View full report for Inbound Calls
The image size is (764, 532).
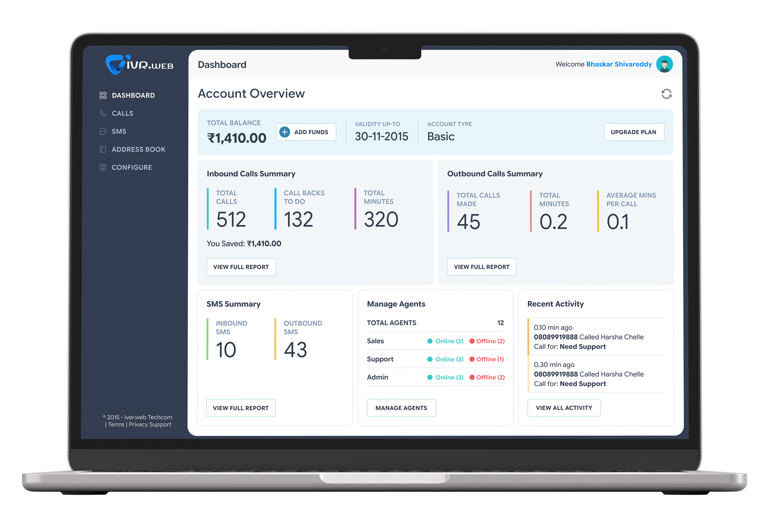coord(241,267)
